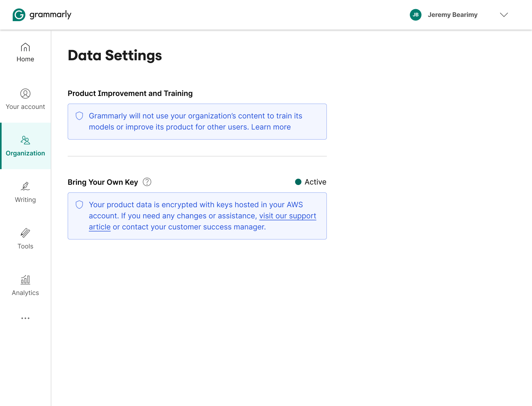
Task: Click the Bring Your Own Key help icon
Action: [147, 182]
